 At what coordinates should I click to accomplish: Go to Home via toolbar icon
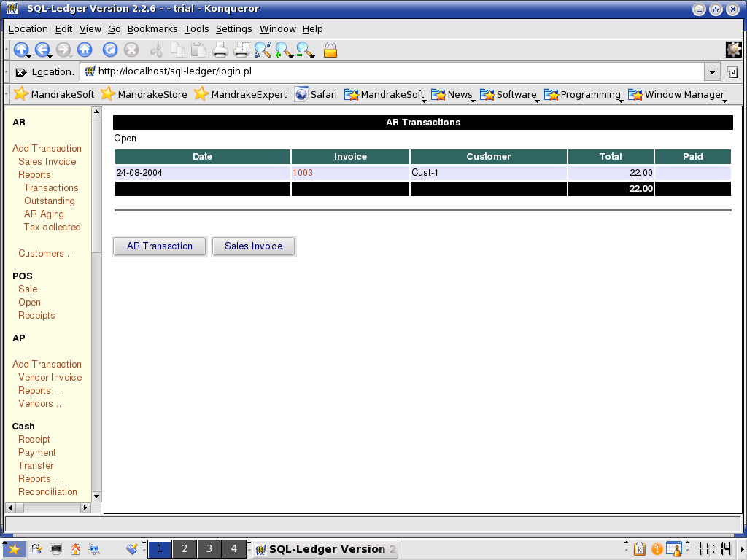85,50
